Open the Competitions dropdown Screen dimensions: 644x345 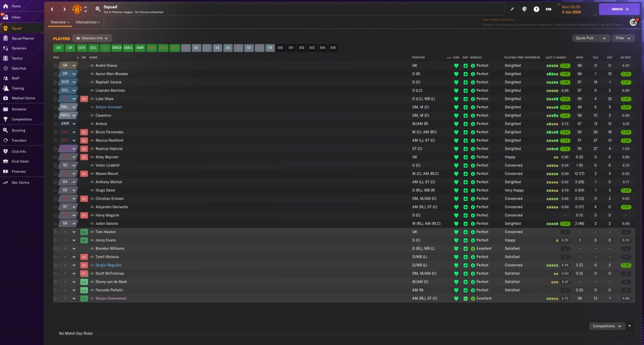[x=607, y=326]
